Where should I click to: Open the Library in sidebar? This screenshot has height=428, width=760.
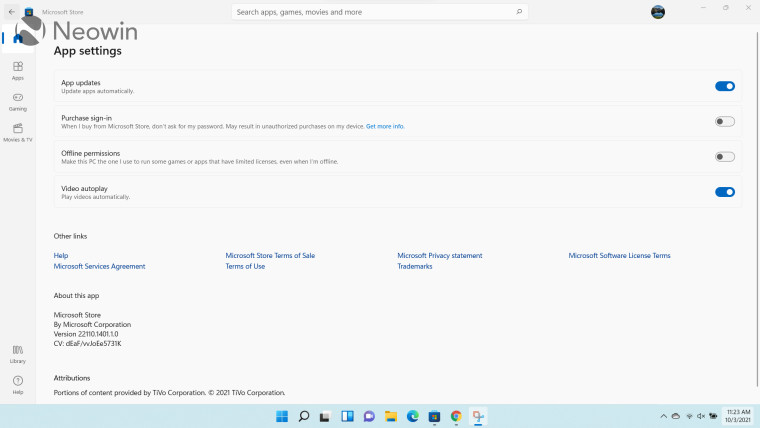click(18, 354)
